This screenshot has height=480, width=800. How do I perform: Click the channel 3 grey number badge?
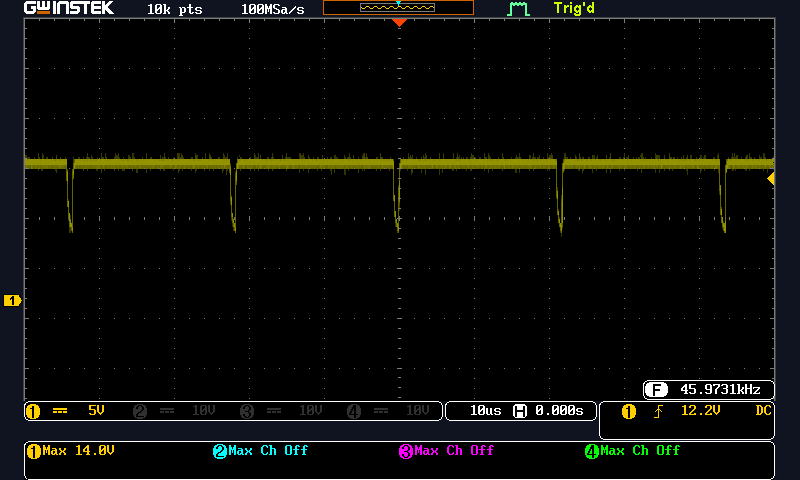pos(247,411)
